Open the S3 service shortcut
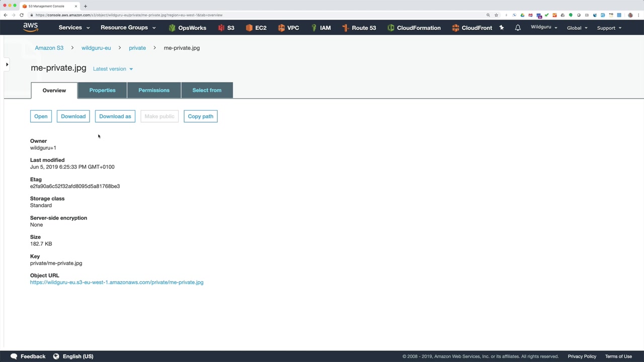The image size is (644, 362). (x=226, y=28)
